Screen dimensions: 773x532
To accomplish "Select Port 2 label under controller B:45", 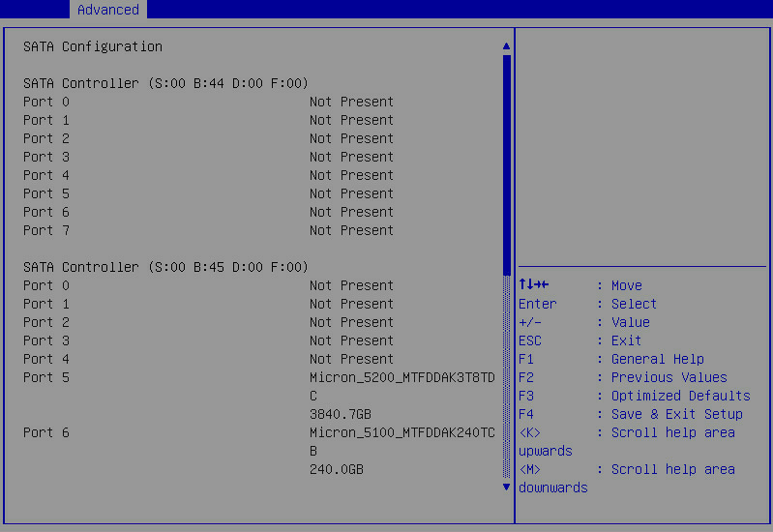I will (46, 322).
